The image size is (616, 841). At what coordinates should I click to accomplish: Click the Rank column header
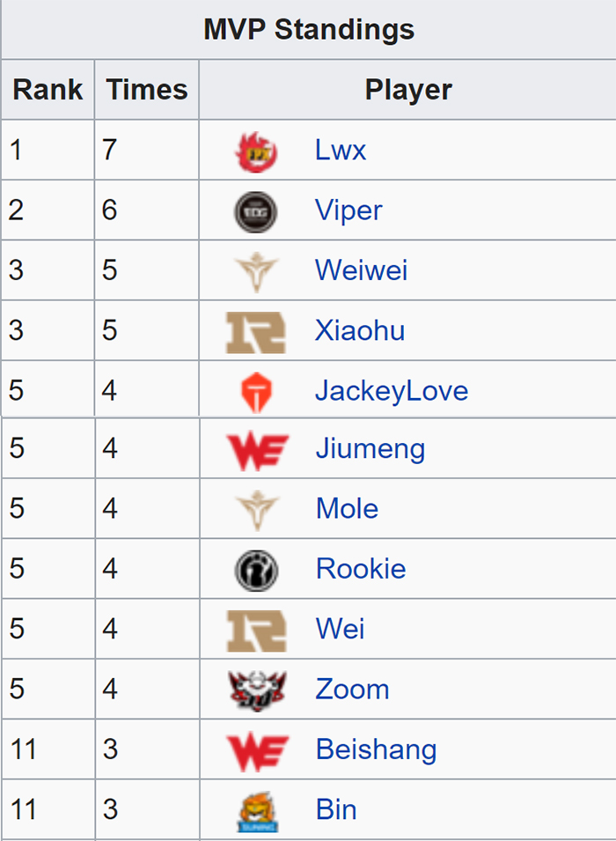click(48, 90)
